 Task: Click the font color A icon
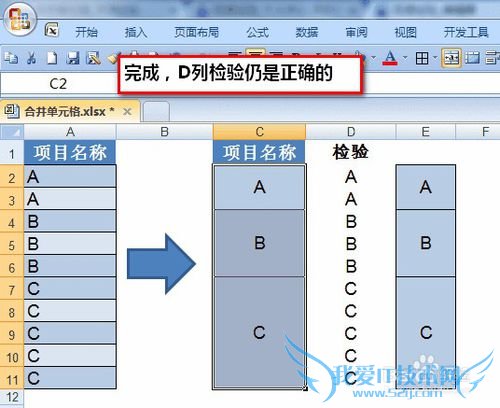coord(390,58)
